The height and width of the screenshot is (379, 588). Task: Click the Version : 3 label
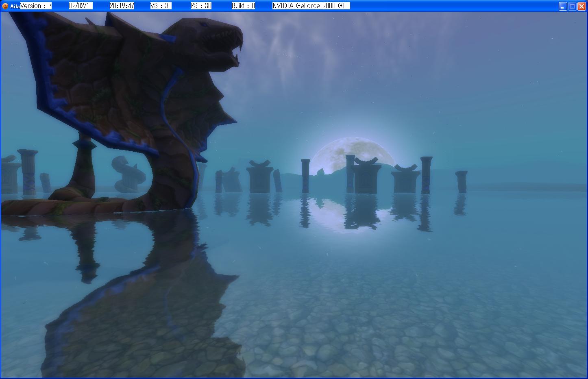(36, 6)
